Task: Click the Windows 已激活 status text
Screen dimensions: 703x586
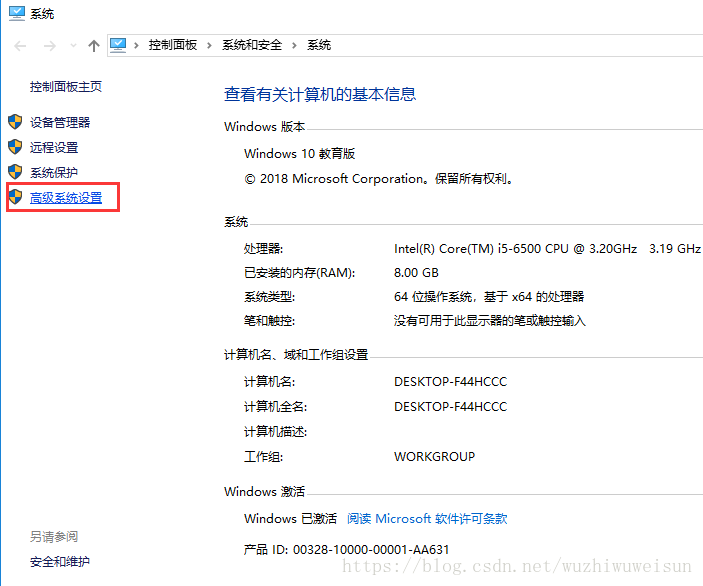Action: [290, 519]
